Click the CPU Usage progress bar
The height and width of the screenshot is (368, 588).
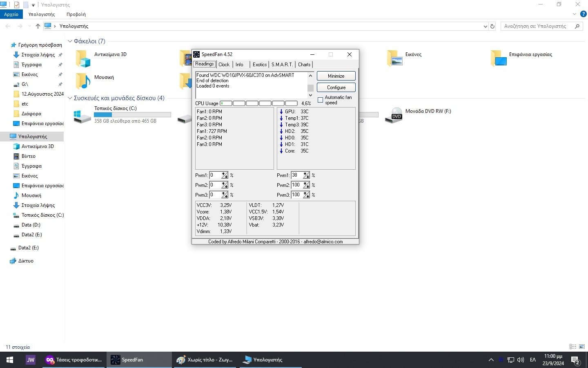(259, 103)
